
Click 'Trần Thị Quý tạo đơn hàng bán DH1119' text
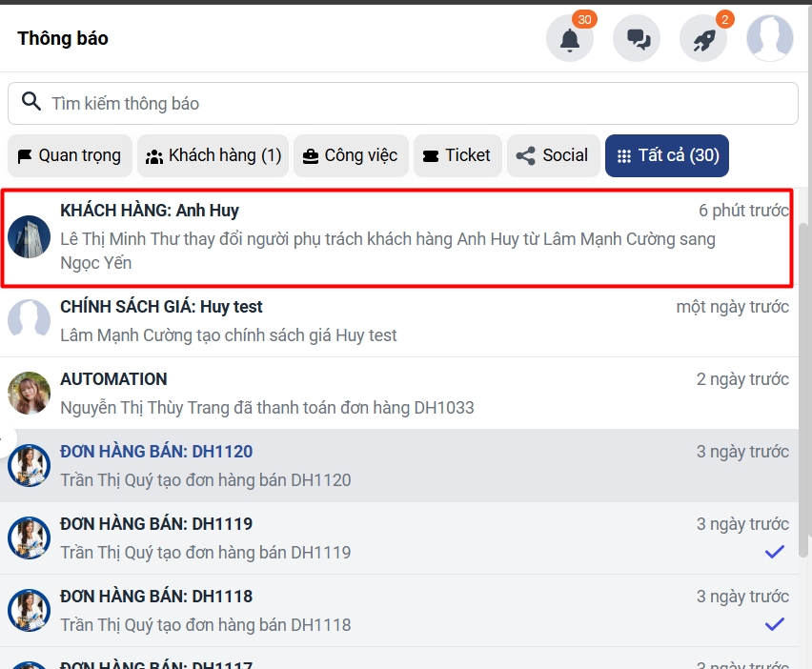click(206, 553)
